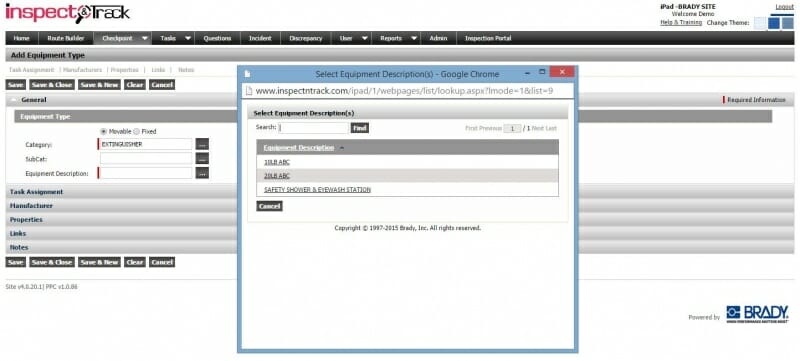The width and height of the screenshot is (800, 361).
Task: Jump to Task Assignment tab link
Action: pyautogui.click(x=32, y=70)
